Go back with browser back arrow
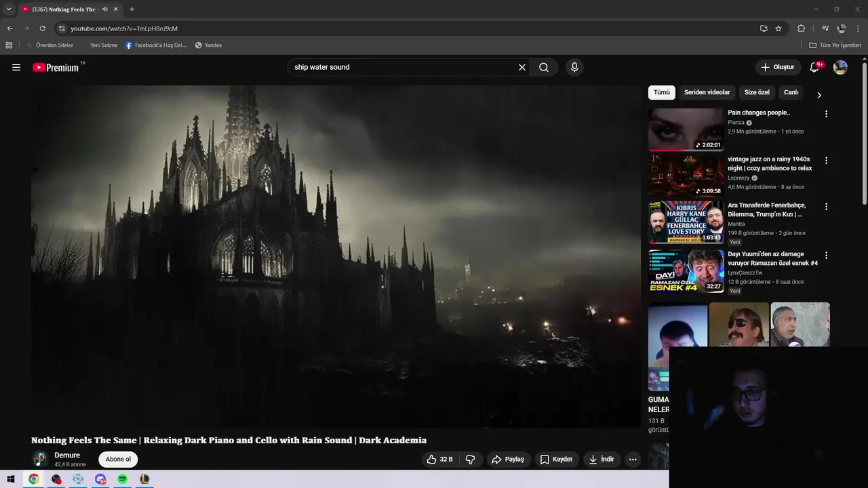868x488 pixels. click(x=9, y=28)
